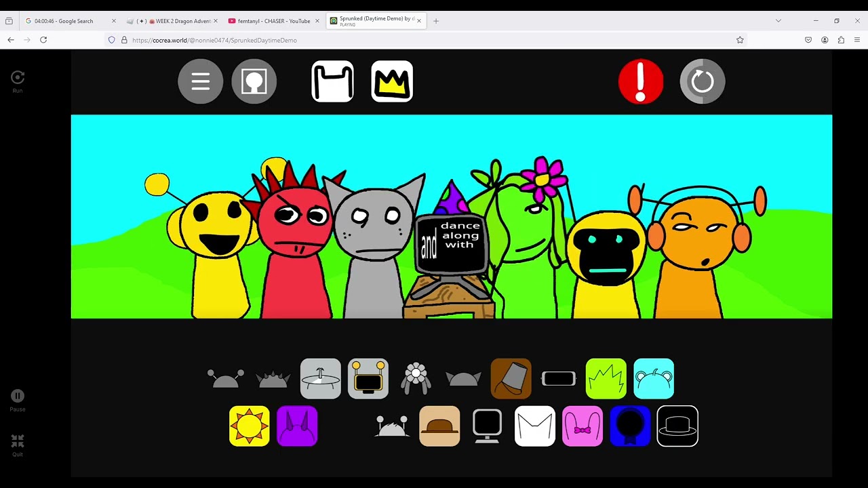Choose the tan icon with brown hat
The width and height of the screenshot is (868, 488).
tap(439, 426)
